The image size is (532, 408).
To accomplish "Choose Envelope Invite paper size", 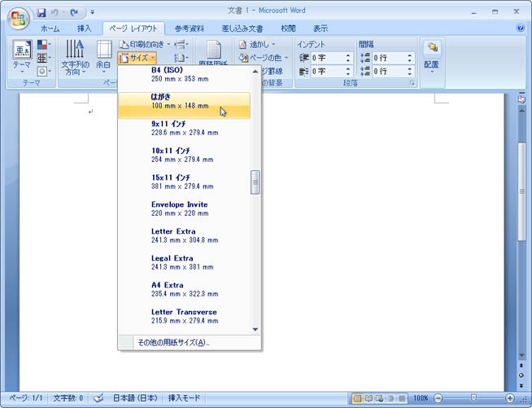I will coord(185,208).
